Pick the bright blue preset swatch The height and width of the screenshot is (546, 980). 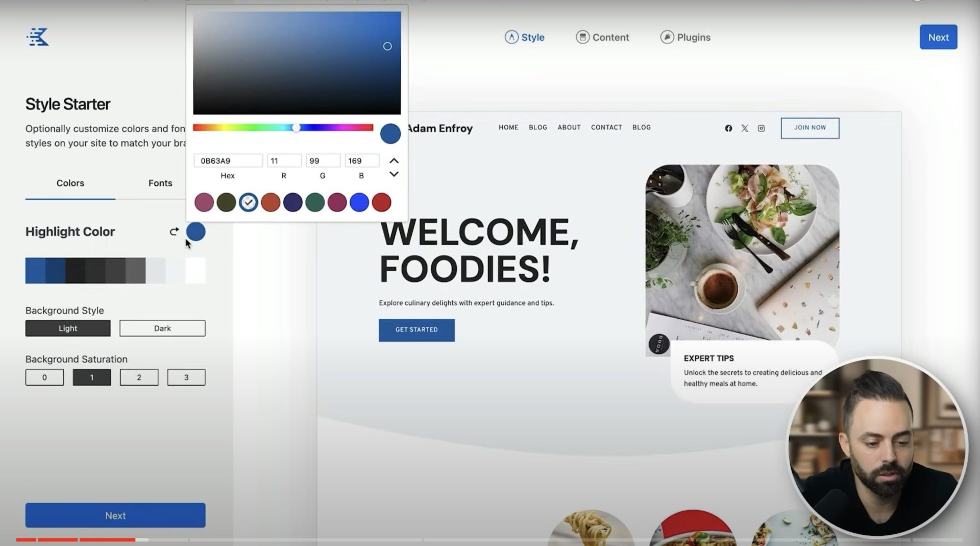[359, 202]
